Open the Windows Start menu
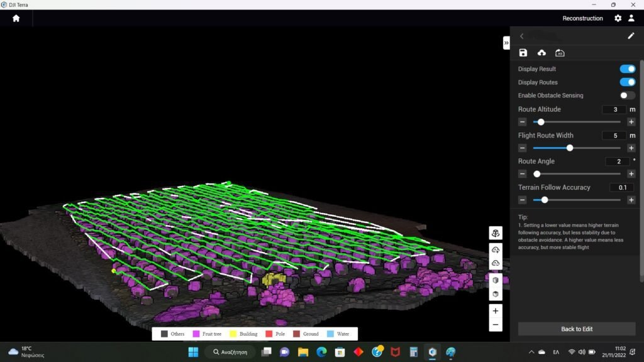 (x=193, y=352)
